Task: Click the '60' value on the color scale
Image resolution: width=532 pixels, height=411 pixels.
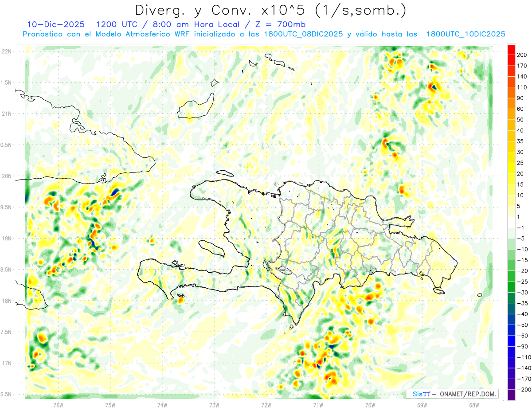Action: tap(520, 109)
